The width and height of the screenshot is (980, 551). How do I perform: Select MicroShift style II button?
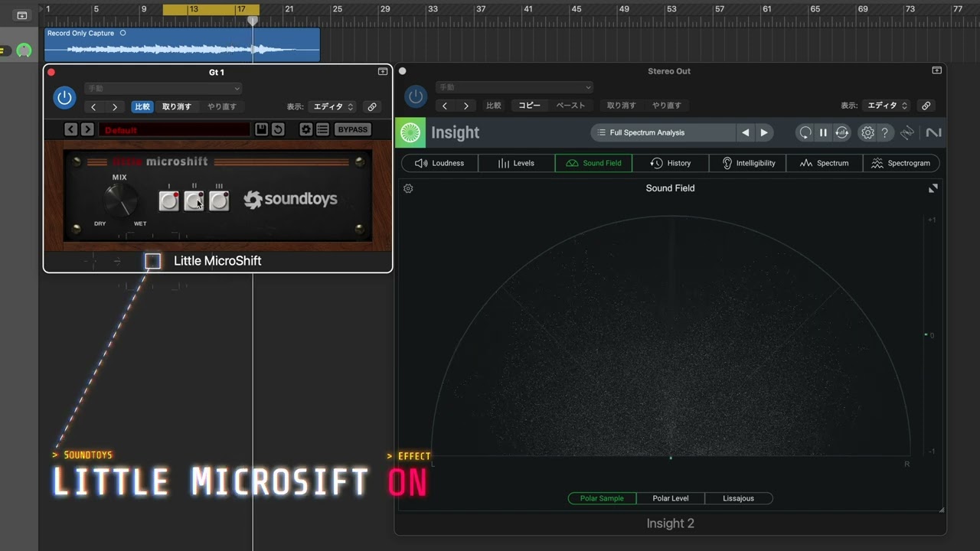point(194,201)
